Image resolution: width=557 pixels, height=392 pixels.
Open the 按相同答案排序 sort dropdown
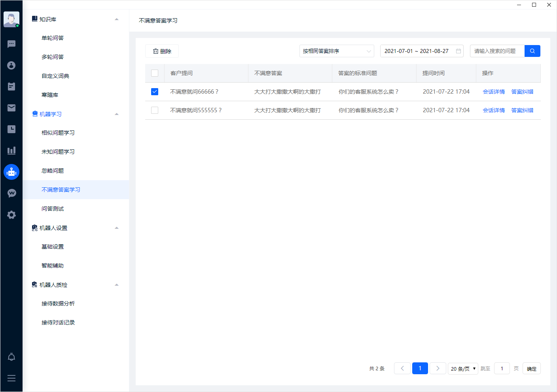click(337, 51)
